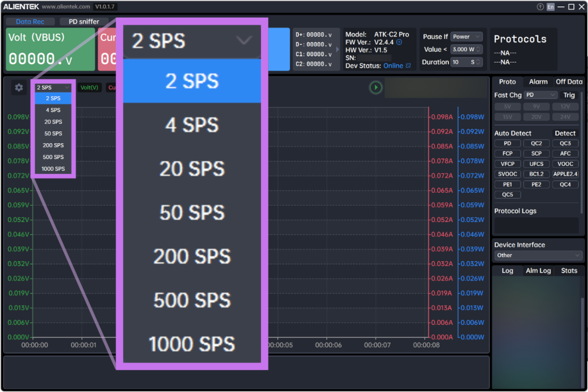Click the Value 3.000 W stepper field
Screen dimensions: 588x392
[x=466, y=49]
